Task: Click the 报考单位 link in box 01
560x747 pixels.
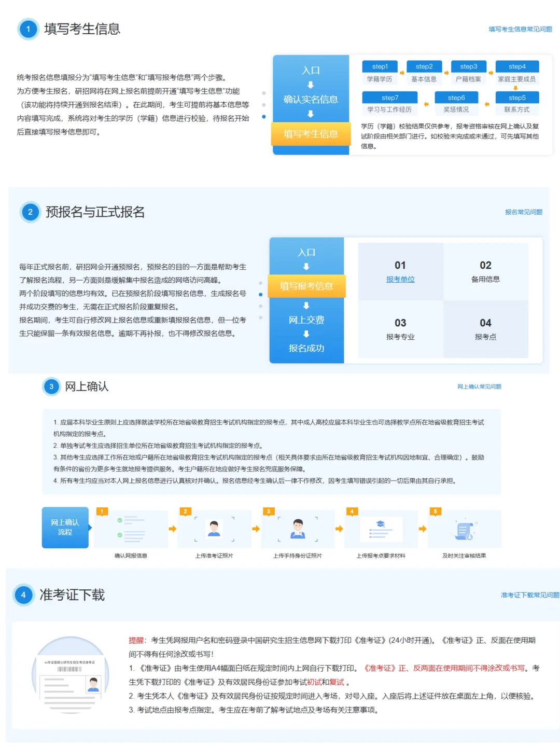Action: click(x=399, y=279)
